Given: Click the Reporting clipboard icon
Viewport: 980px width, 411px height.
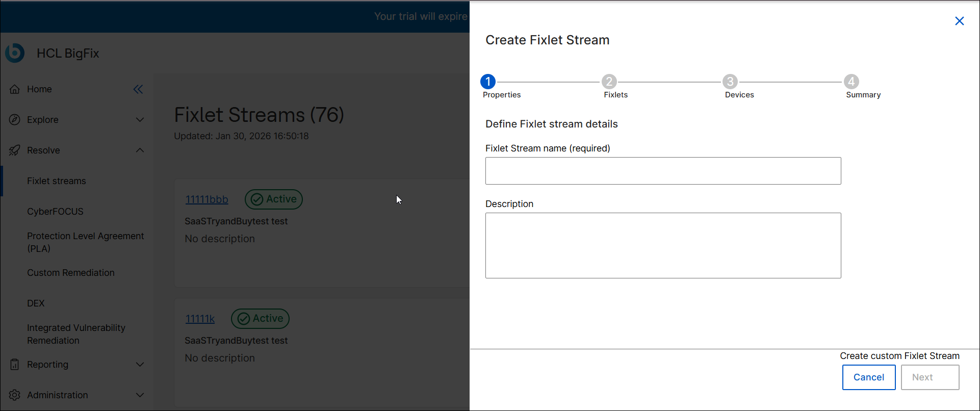Looking at the screenshot, I should coord(15,365).
